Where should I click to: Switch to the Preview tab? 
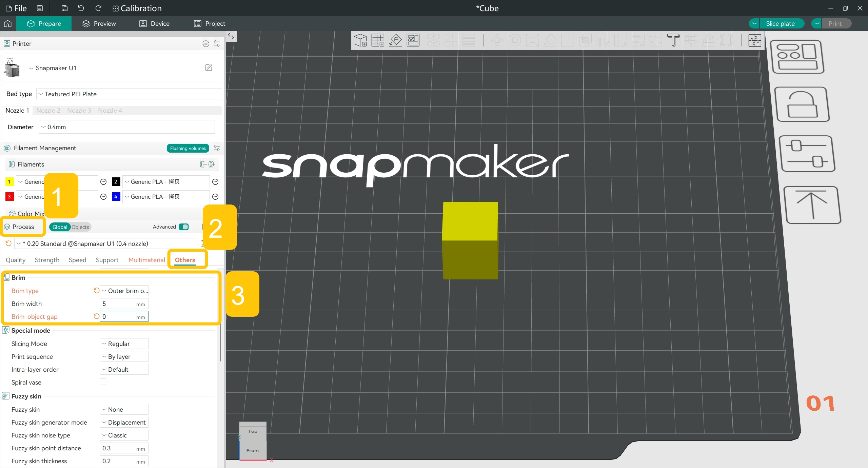pyautogui.click(x=99, y=23)
